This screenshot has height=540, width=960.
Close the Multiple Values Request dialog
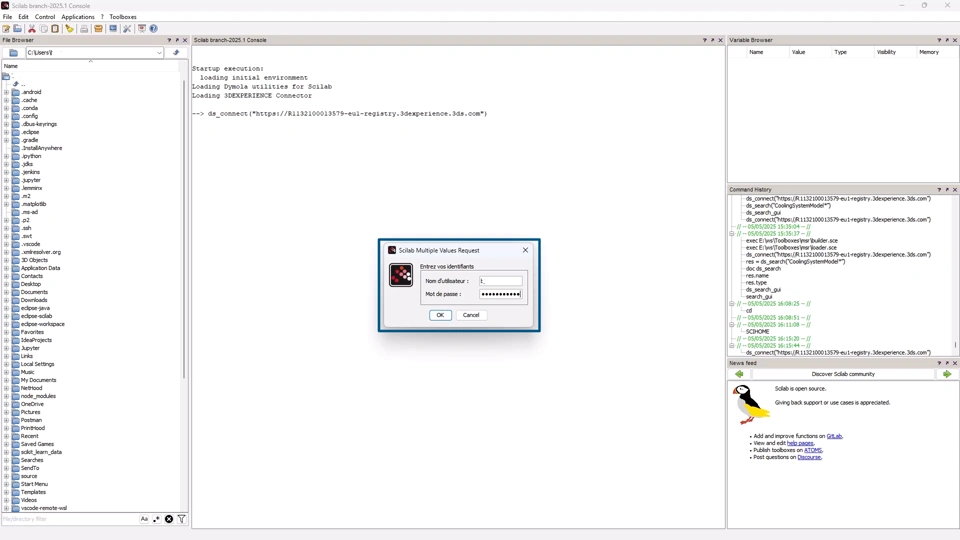tap(525, 250)
